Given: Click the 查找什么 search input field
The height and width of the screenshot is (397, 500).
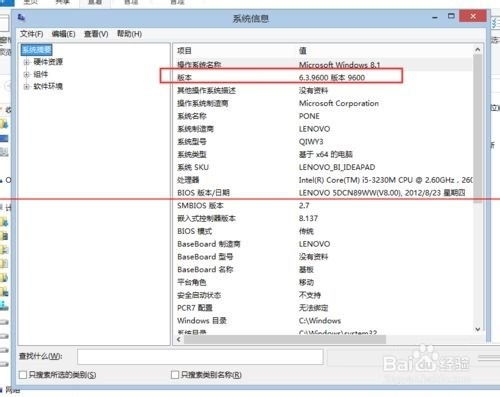Looking at the screenshot, I should pyautogui.click(x=200, y=357).
